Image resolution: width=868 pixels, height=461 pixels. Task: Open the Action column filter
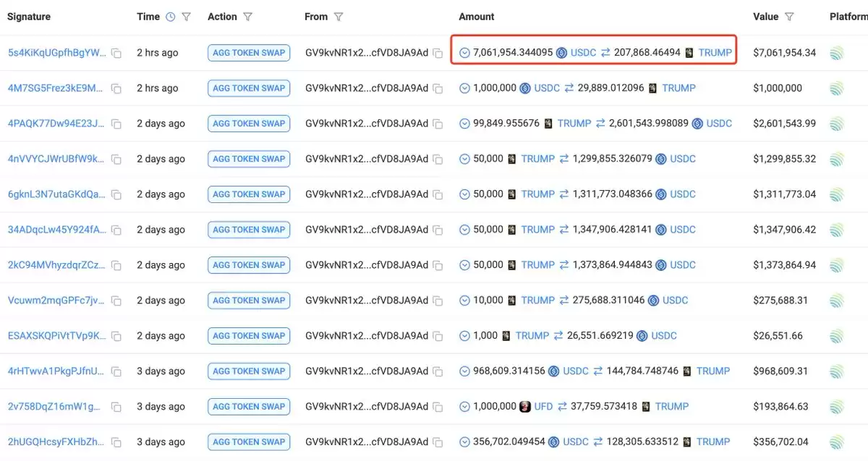[x=248, y=17]
